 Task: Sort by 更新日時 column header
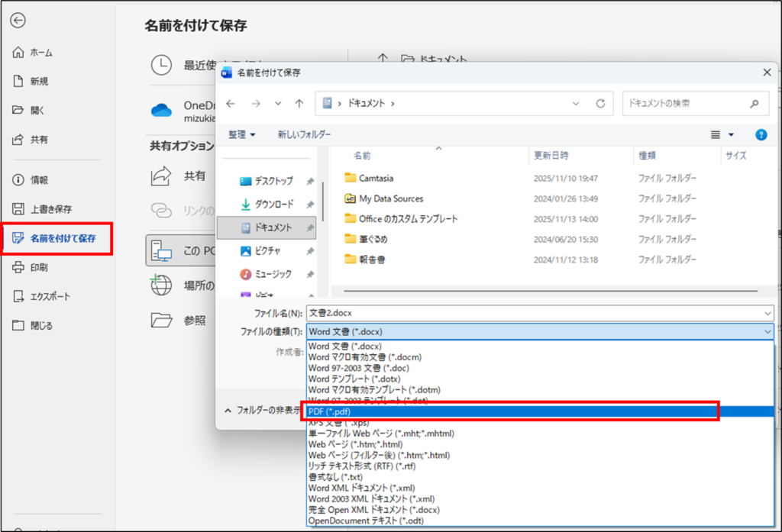tap(551, 156)
